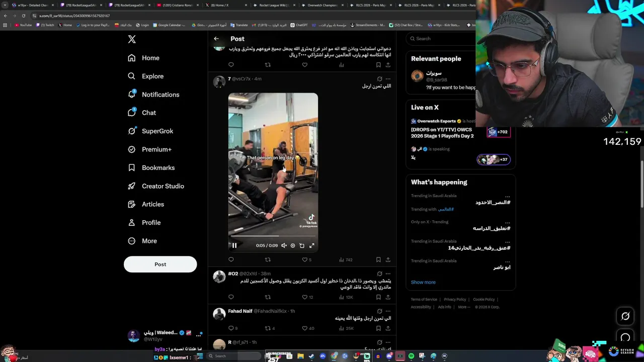This screenshot has width=644, height=362.
Task: Bookmark the #O2 post
Action: click(x=378, y=297)
